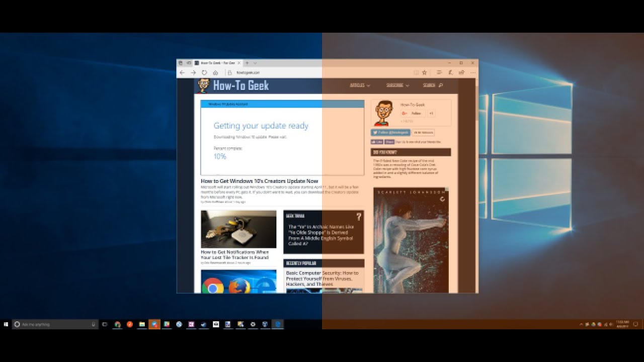Refresh the How-To Geek page
This screenshot has height=362, width=644.
[x=204, y=72]
